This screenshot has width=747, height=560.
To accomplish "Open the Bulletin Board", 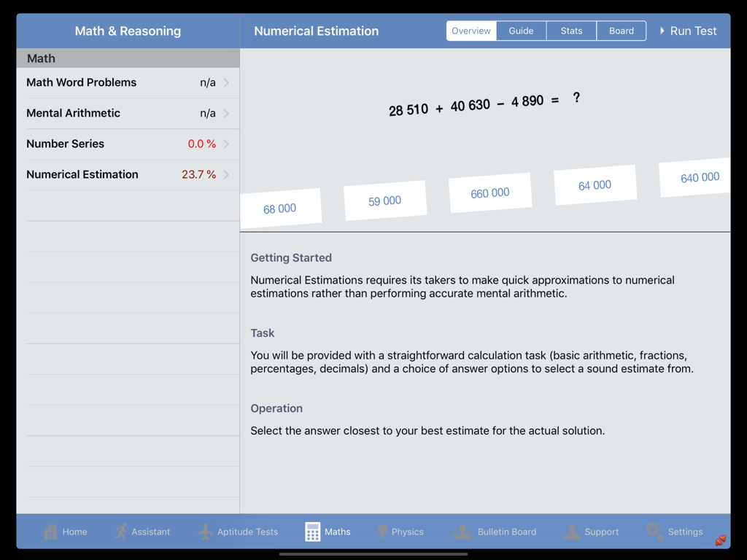I will pyautogui.click(x=496, y=532).
